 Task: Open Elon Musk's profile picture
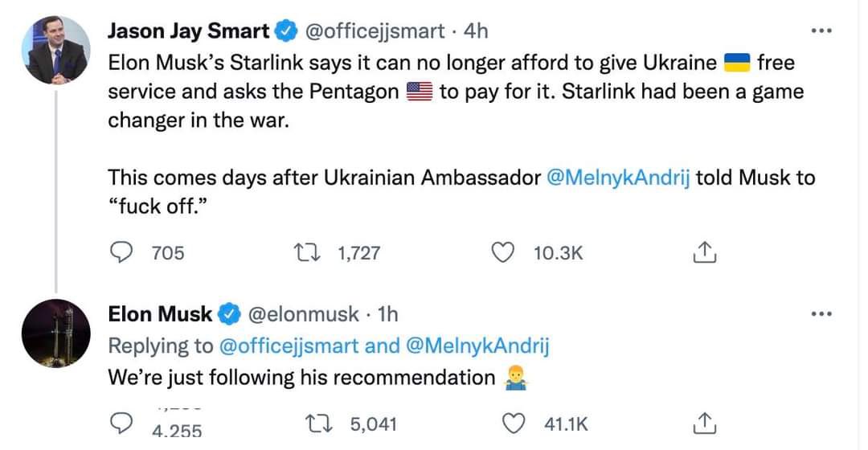point(55,333)
